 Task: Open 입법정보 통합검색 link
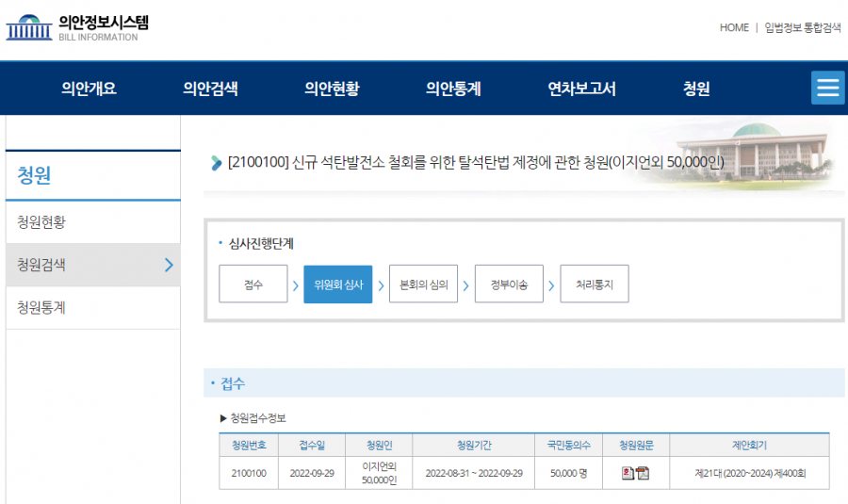pyautogui.click(x=803, y=27)
